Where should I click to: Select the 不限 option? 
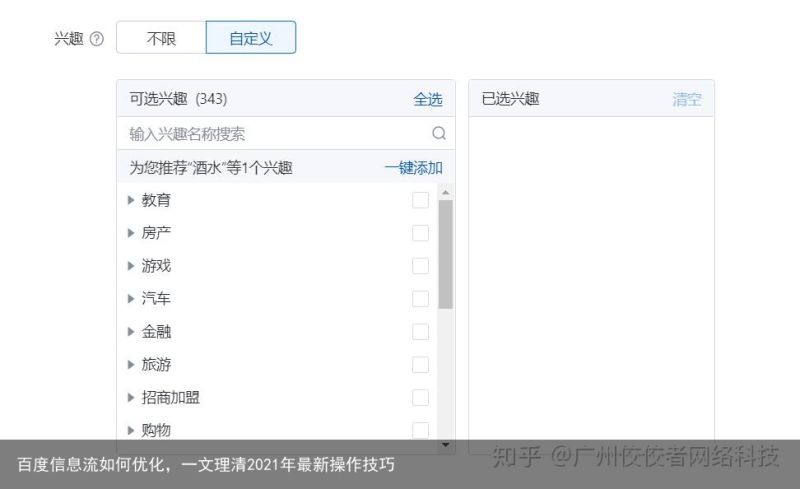[161, 38]
